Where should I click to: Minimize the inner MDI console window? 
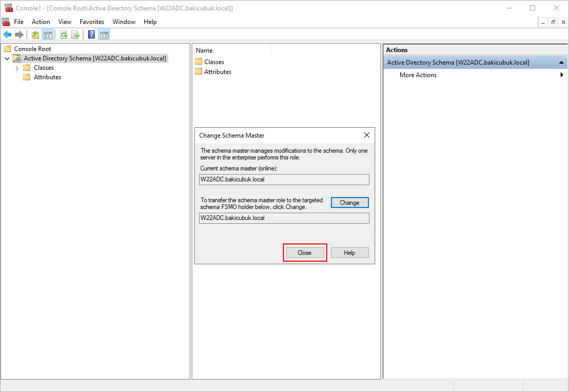point(543,22)
